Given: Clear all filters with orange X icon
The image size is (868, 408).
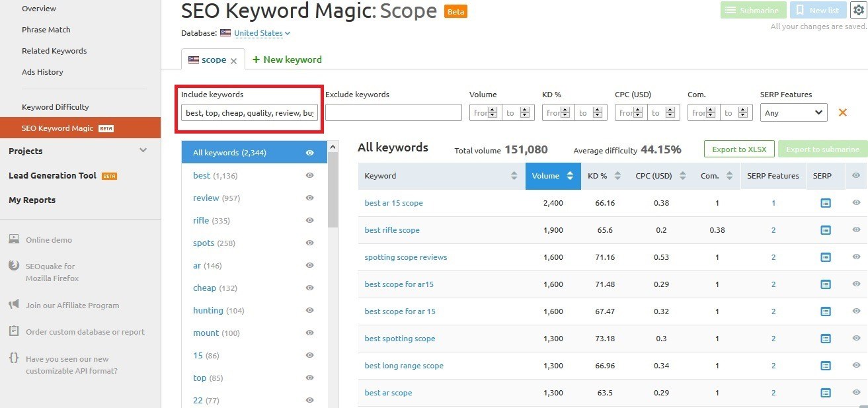Looking at the screenshot, I should coord(842,112).
